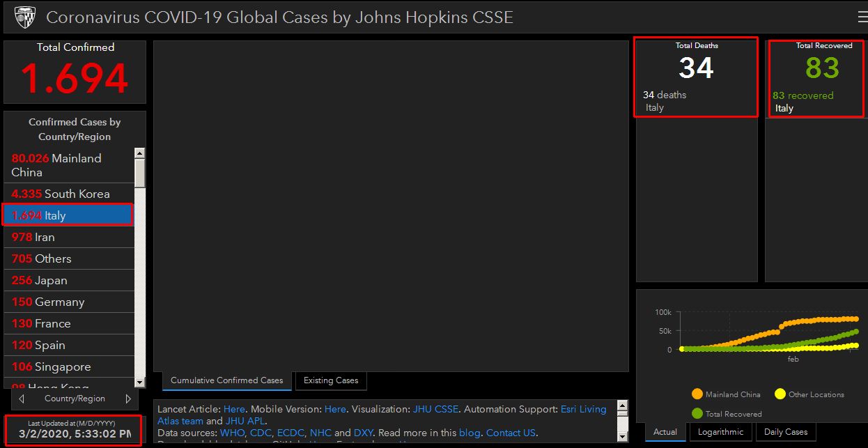The width and height of the screenshot is (868, 448).
Task: Select France in country list
Action: click(x=69, y=323)
